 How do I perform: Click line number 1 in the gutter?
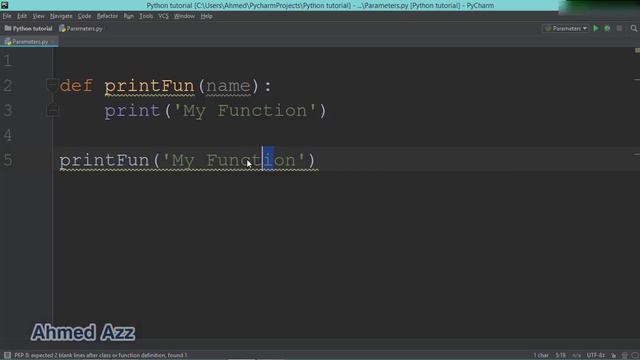click(x=7, y=60)
